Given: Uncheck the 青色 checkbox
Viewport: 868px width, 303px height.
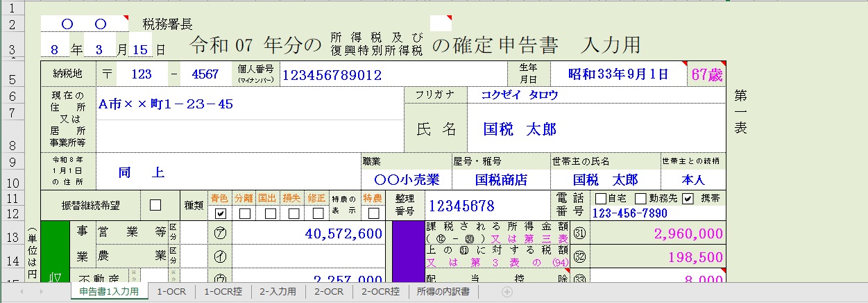Looking at the screenshot, I should [220, 213].
